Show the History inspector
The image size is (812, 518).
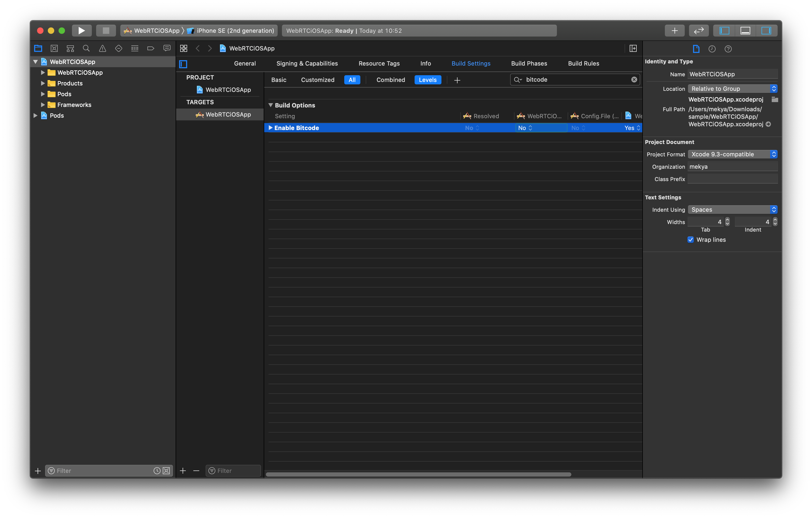712,49
